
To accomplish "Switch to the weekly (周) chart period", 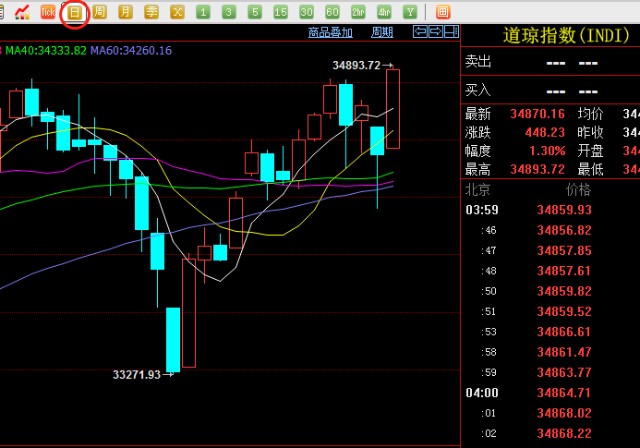I will 99,12.
